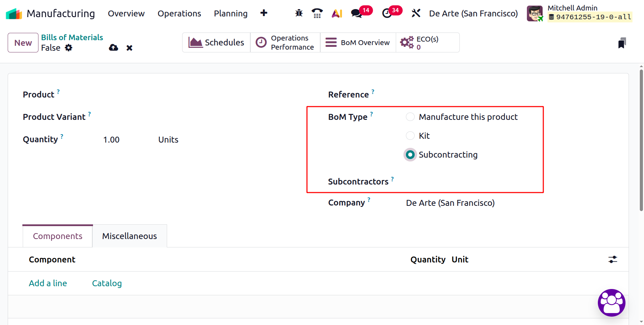Click Add a line link
The image size is (644, 325).
[x=48, y=283]
